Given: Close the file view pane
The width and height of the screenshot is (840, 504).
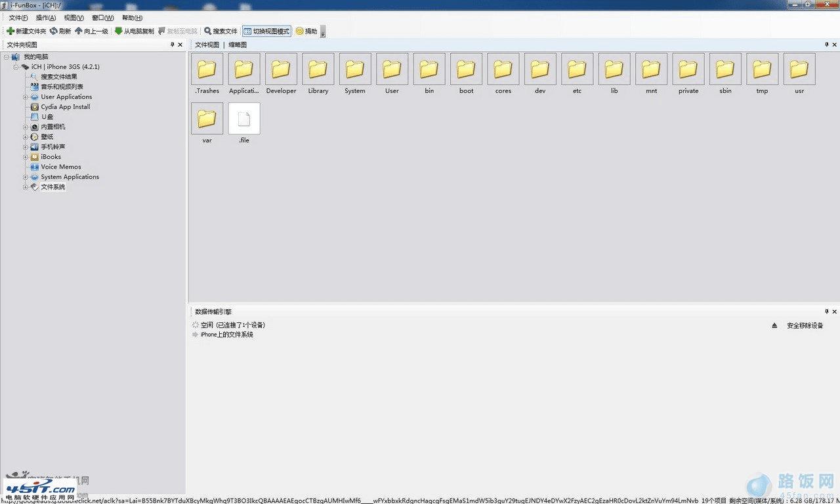Looking at the screenshot, I should [835, 45].
